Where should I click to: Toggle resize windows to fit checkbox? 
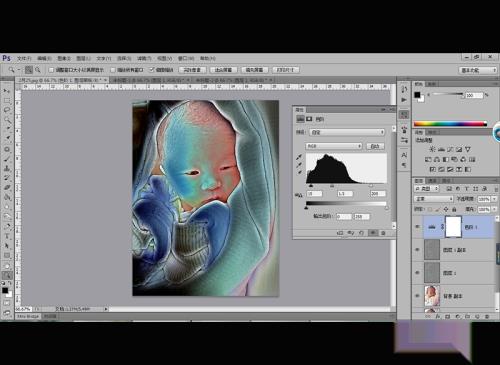(51, 70)
